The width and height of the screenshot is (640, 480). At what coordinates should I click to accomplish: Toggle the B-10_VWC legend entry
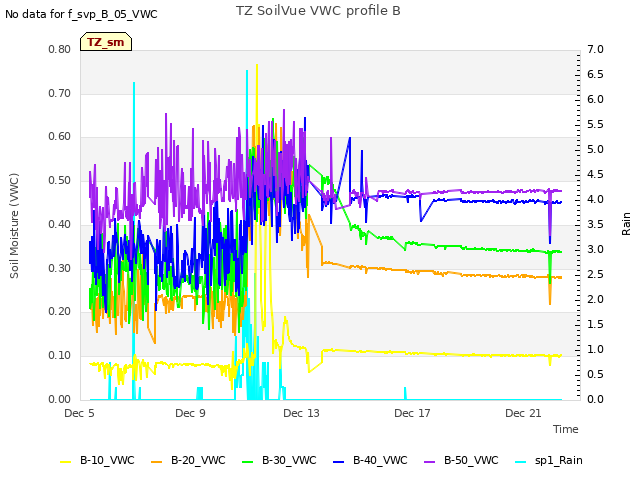(x=97, y=460)
